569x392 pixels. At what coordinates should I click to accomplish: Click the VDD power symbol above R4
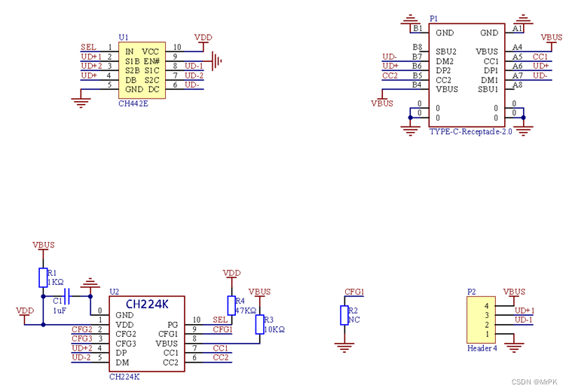click(231, 275)
